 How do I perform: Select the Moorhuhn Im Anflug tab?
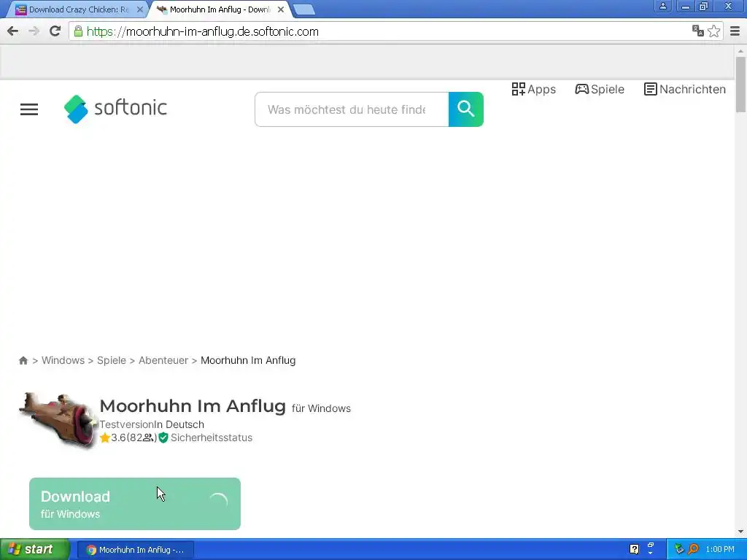click(x=219, y=9)
